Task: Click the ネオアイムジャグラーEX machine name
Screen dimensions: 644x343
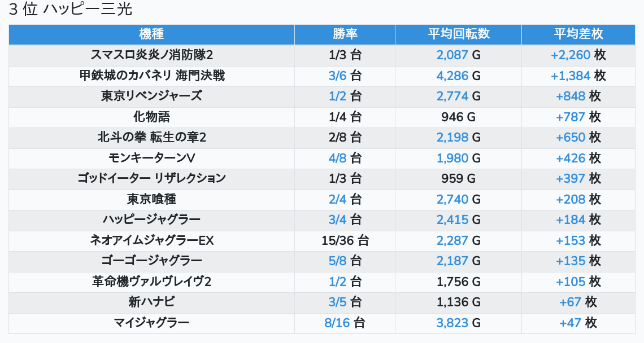Action: (x=151, y=240)
